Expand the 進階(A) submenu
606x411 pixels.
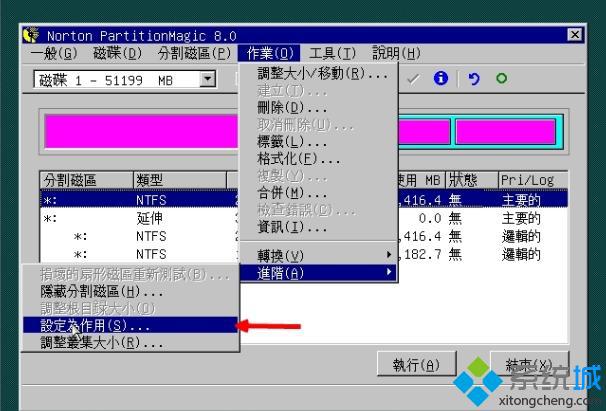[x=319, y=273]
